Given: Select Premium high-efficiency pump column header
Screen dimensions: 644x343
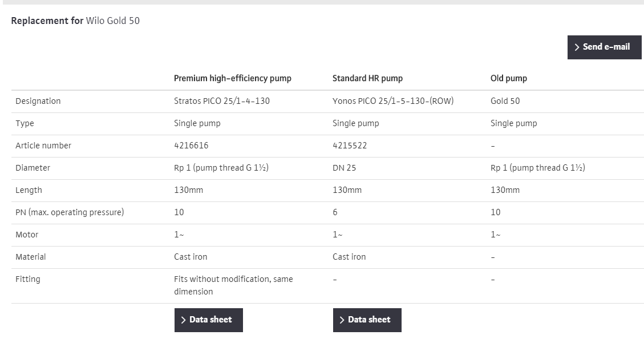Looking at the screenshot, I should 232,78.
